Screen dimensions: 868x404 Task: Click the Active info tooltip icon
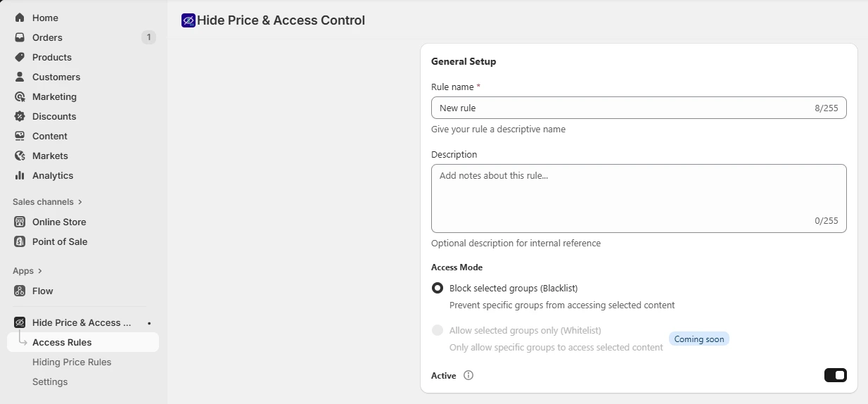point(468,375)
